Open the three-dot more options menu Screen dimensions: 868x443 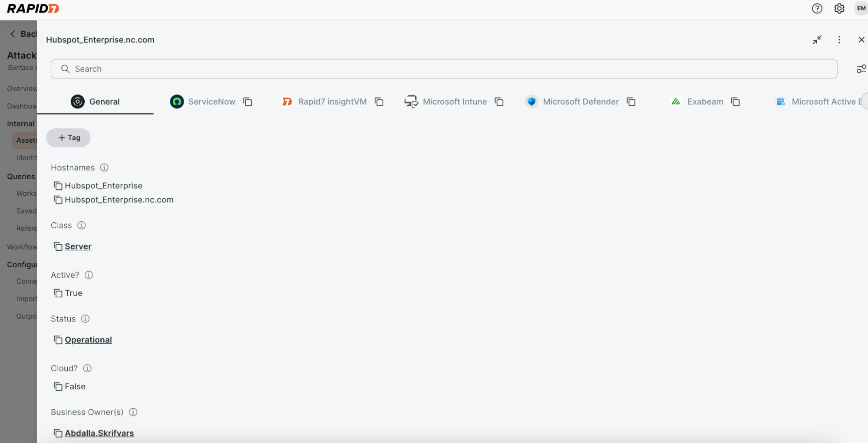pyautogui.click(x=839, y=40)
